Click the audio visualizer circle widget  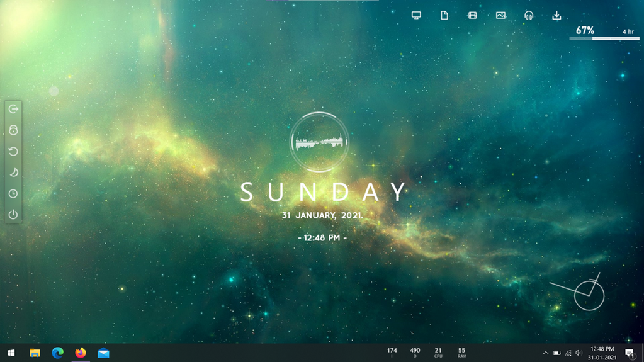(319, 142)
